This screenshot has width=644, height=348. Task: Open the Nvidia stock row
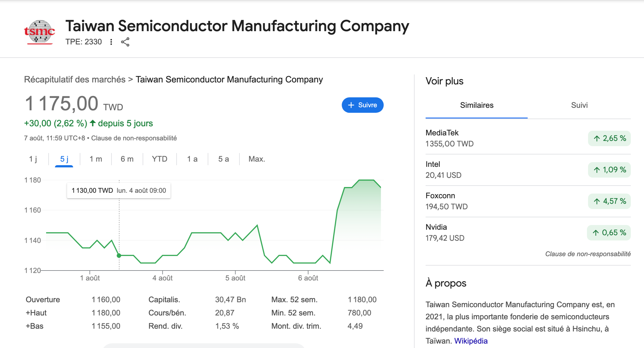(528, 233)
